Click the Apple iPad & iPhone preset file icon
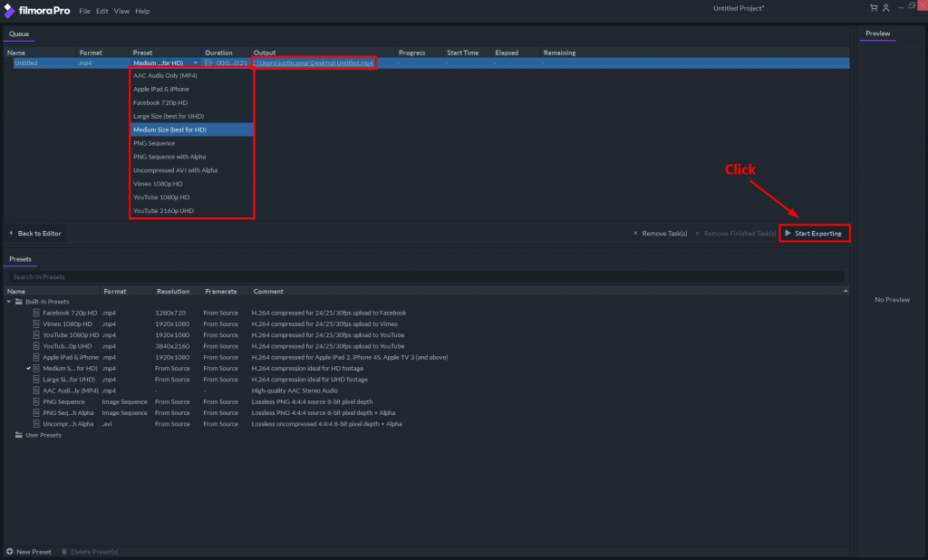The width and height of the screenshot is (928, 560). pyautogui.click(x=36, y=358)
